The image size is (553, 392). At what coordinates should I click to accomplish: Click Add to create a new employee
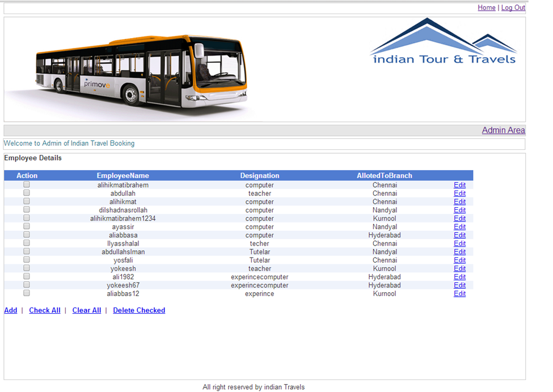(x=10, y=310)
